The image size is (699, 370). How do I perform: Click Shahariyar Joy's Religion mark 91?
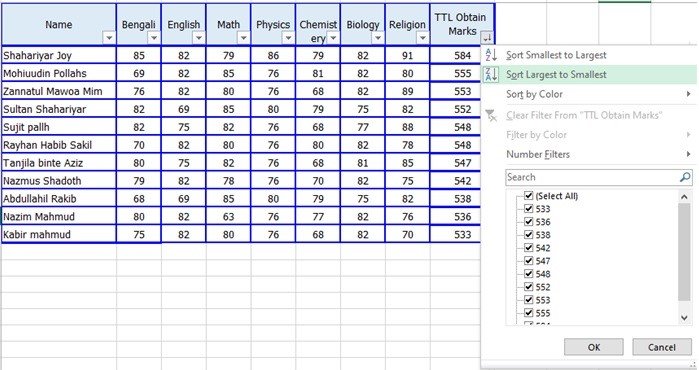[x=407, y=55]
